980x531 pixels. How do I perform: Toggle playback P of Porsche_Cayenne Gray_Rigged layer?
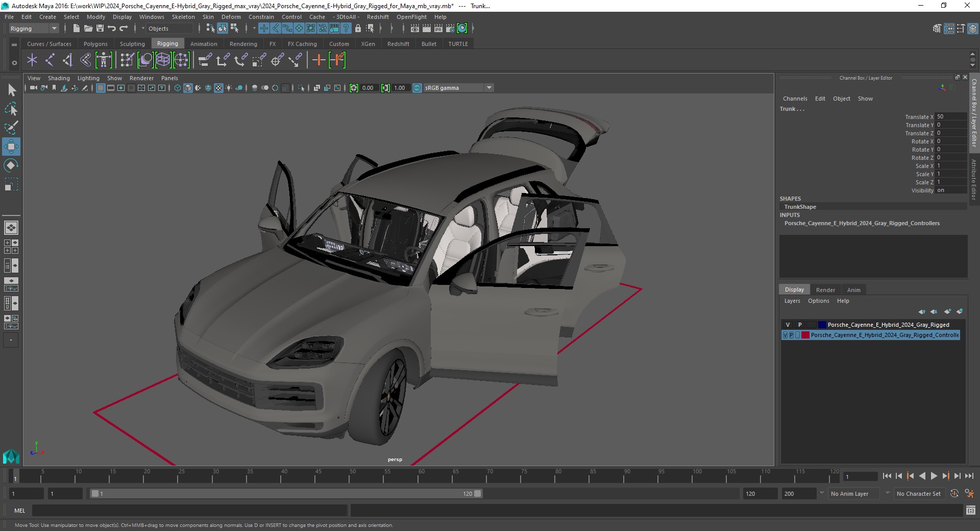[800, 325]
